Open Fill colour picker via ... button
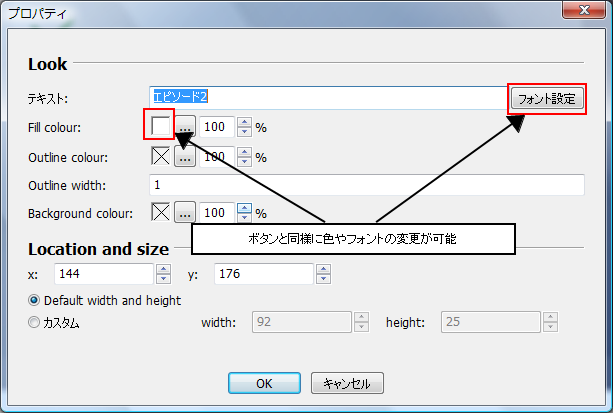Screen dimensions: 613x413 point(185,127)
